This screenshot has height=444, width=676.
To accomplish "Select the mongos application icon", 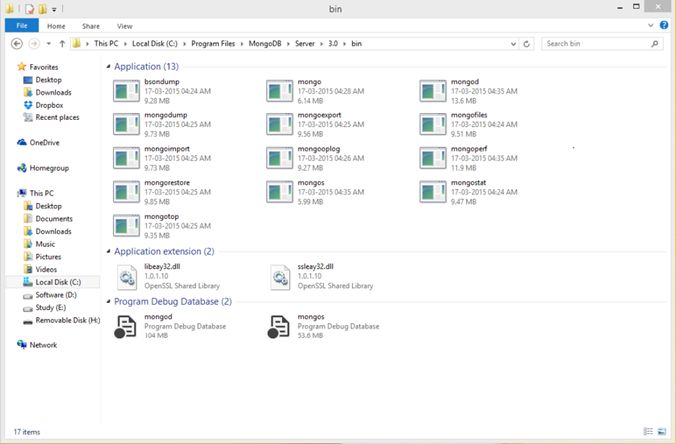I will (x=279, y=192).
